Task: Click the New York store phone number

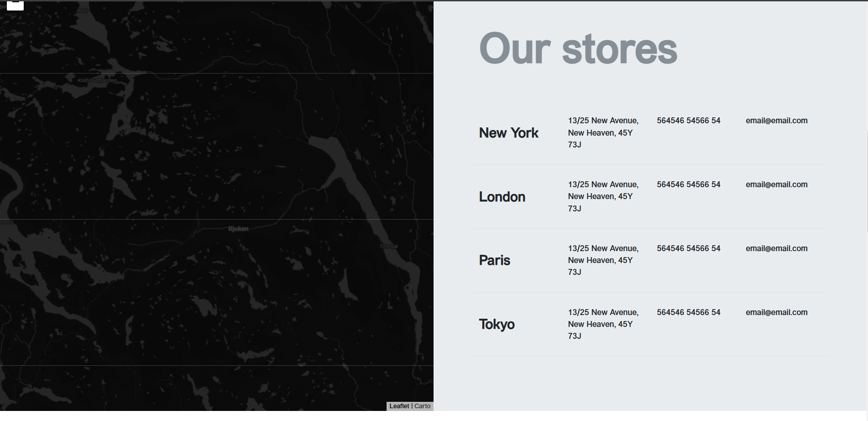Action: pyautogui.click(x=688, y=121)
